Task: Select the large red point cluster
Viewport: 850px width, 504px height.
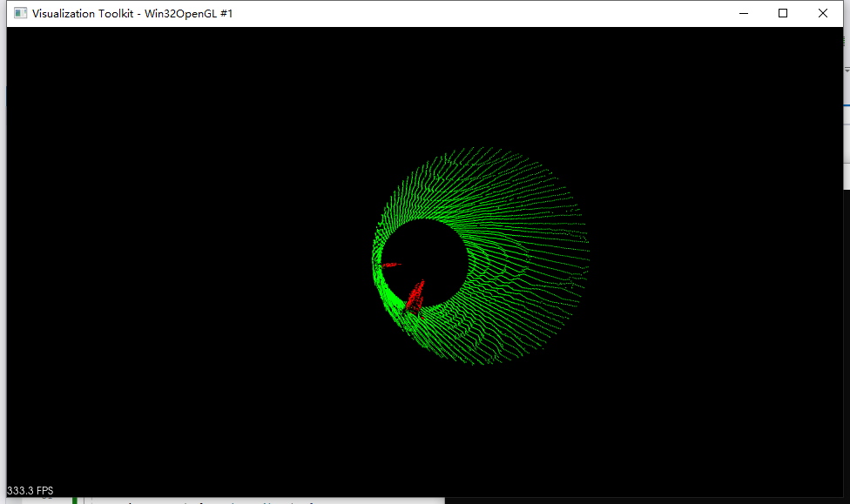Action: tap(415, 296)
